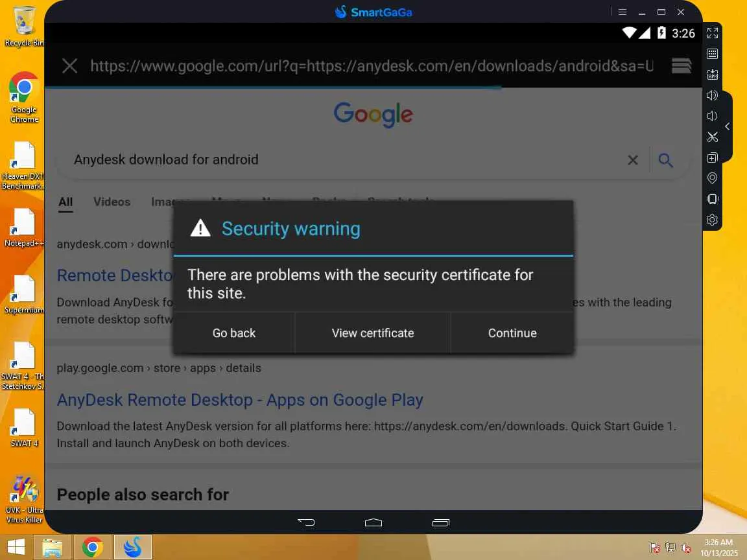Click the Android home navigation button
The image size is (747, 560).
pyautogui.click(x=373, y=522)
